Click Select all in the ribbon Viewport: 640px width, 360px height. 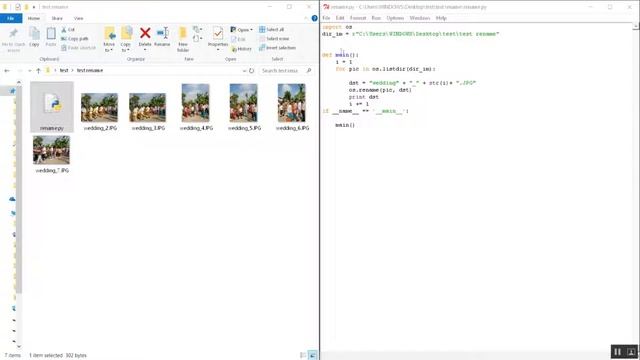point(271,30)
